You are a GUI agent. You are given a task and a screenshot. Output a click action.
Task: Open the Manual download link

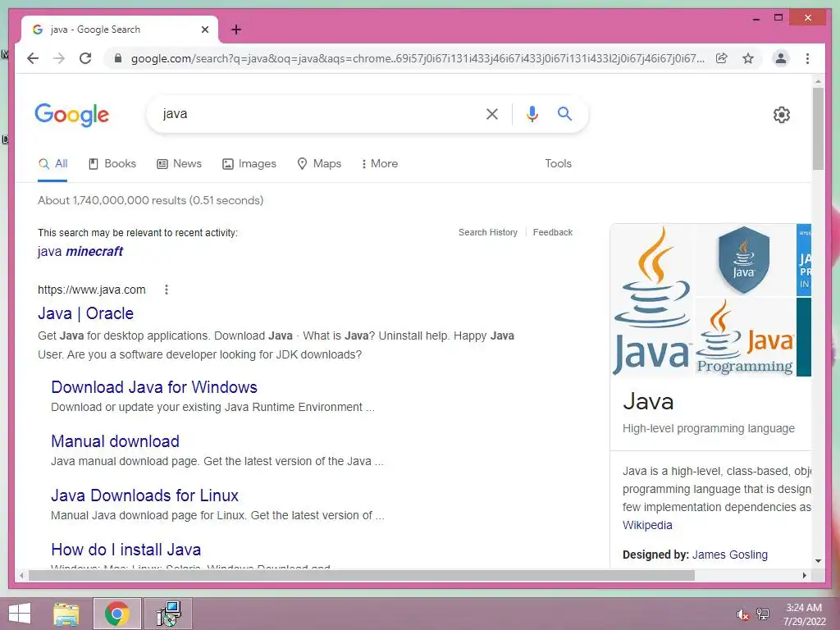(115, 441)
